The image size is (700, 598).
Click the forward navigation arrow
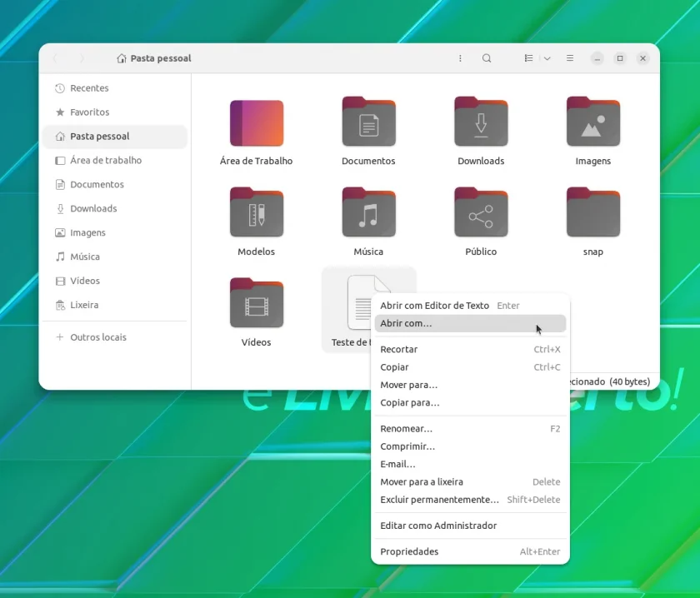[82, 58]
